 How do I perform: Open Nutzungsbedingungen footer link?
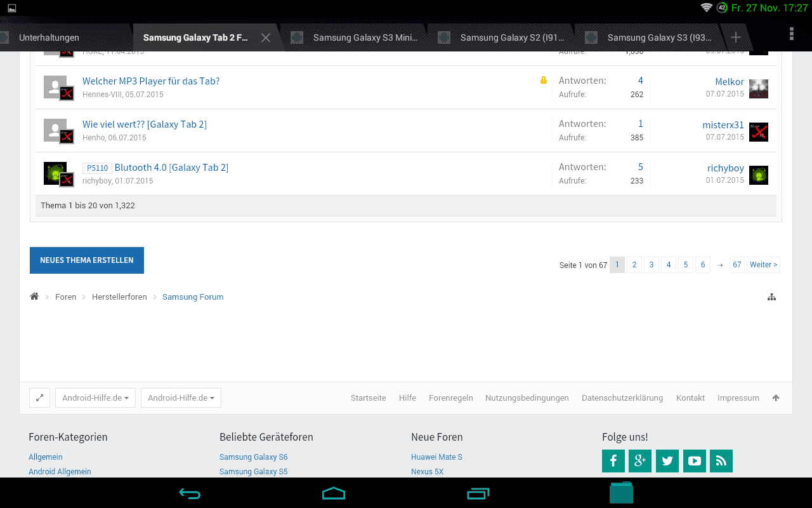coord(527,398)
